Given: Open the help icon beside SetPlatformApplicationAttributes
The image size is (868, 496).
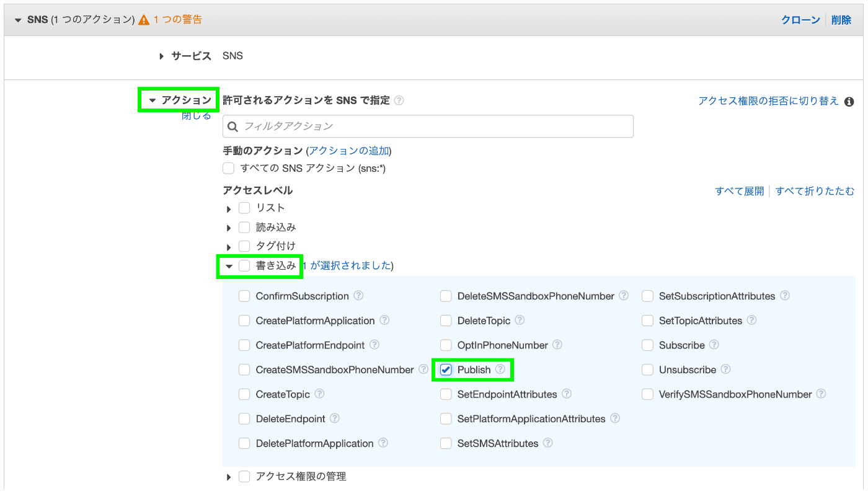Looking at the screenshot, I should 615,418.
